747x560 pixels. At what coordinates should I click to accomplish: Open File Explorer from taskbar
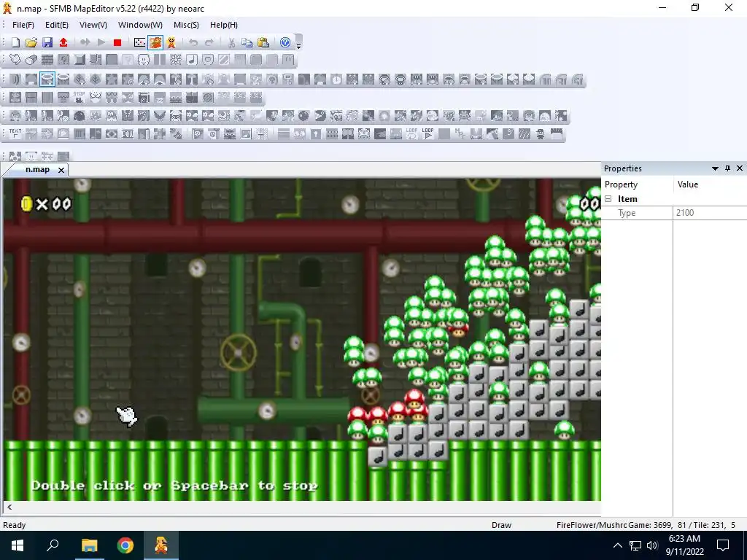(89, 545)
